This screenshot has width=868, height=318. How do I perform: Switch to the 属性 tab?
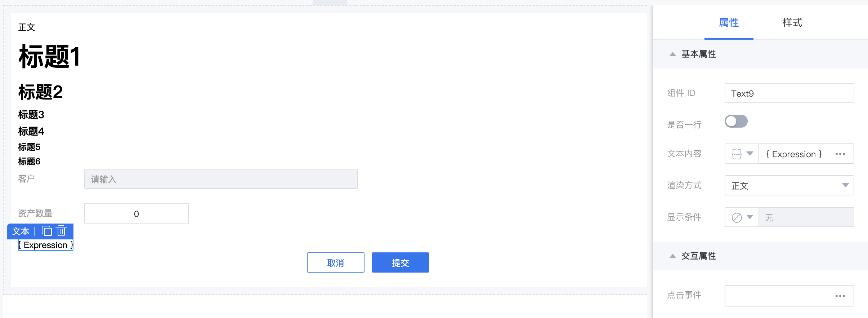pos(729,23)
